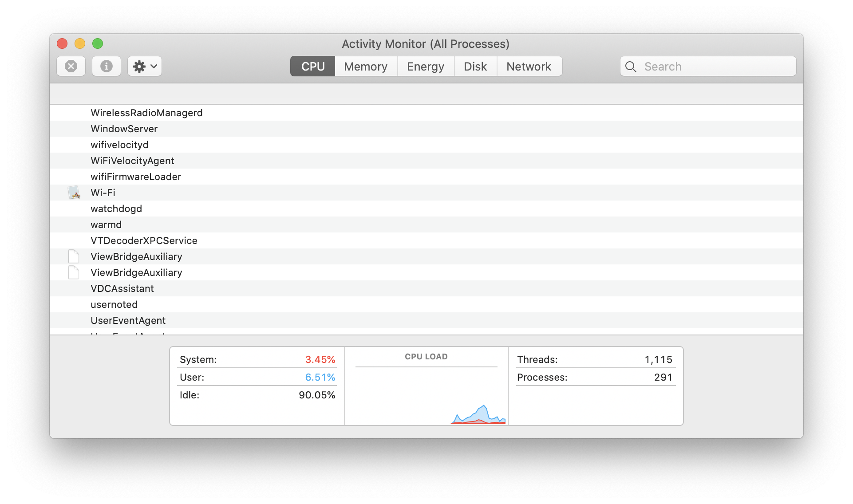Select the WindowServer process row
The image size is (853, 504).
(124, 129)
